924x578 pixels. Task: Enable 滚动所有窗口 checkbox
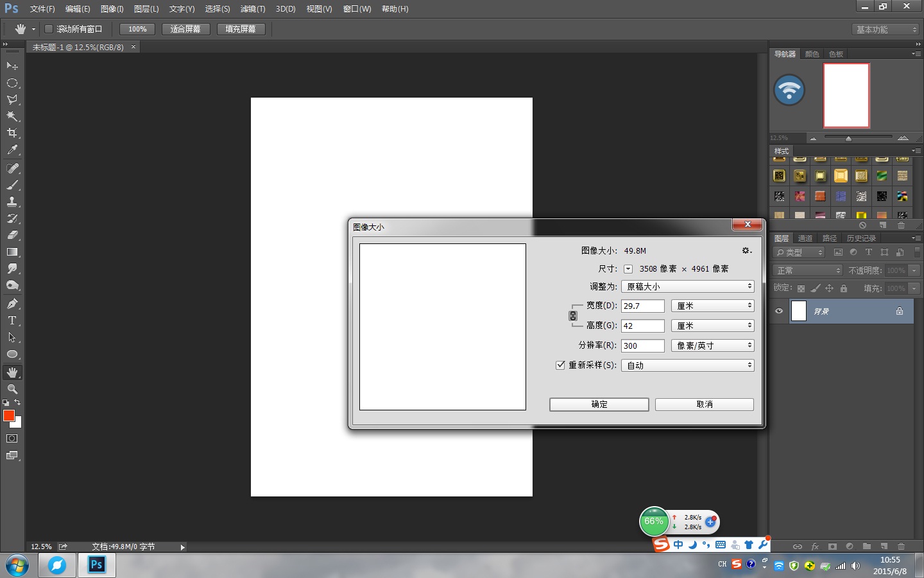coord(48,29)
